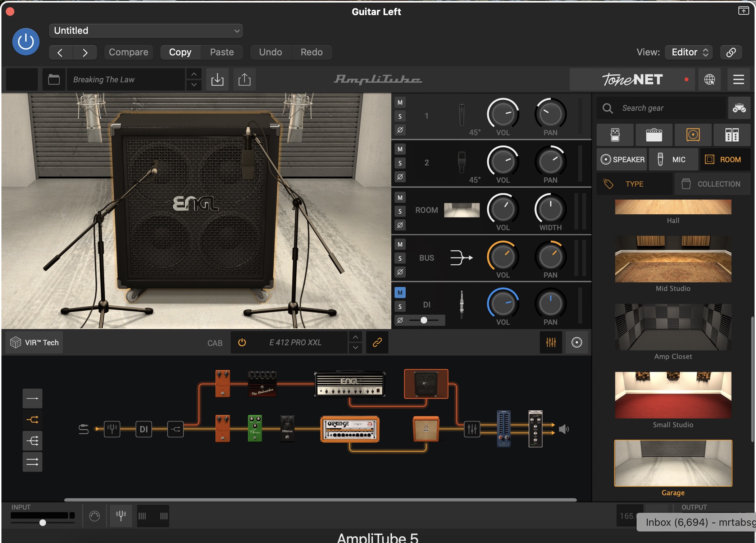756x543 pixels.
Task: Step to next preset below Breaking The Law
Action: point(194,85)
